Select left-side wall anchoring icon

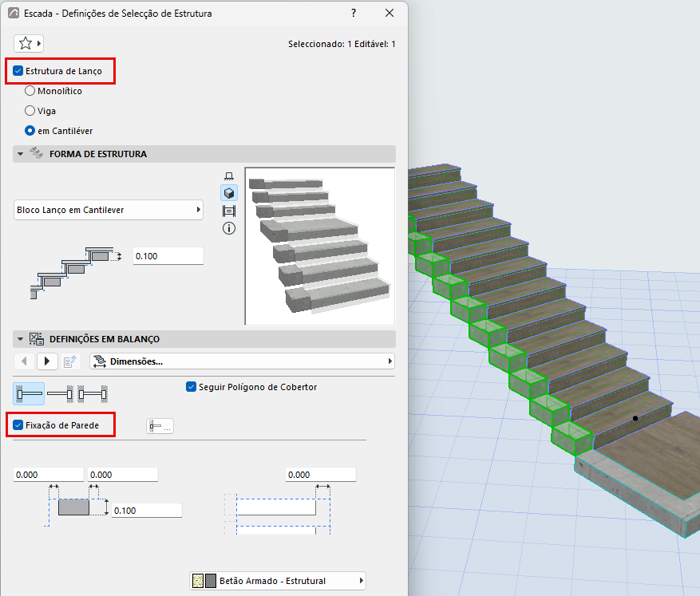tap(29, 394)
